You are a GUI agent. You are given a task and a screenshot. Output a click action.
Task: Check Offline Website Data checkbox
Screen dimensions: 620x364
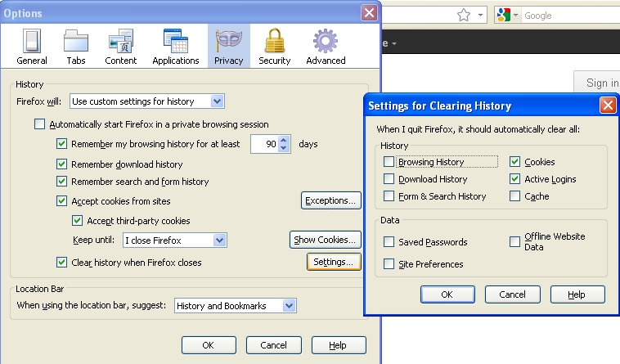tap(514, 241)
